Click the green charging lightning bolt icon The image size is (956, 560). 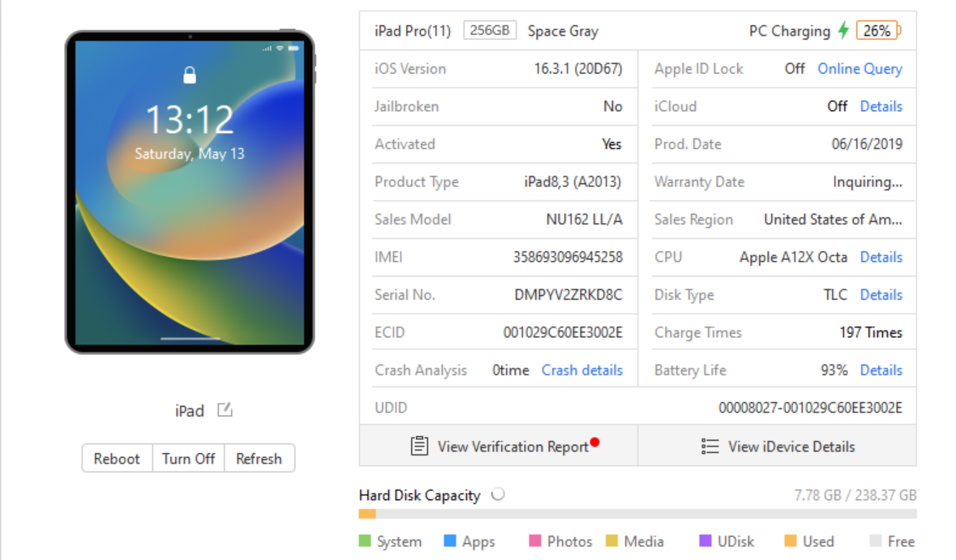pyautogui.click(x=842, y=30)
